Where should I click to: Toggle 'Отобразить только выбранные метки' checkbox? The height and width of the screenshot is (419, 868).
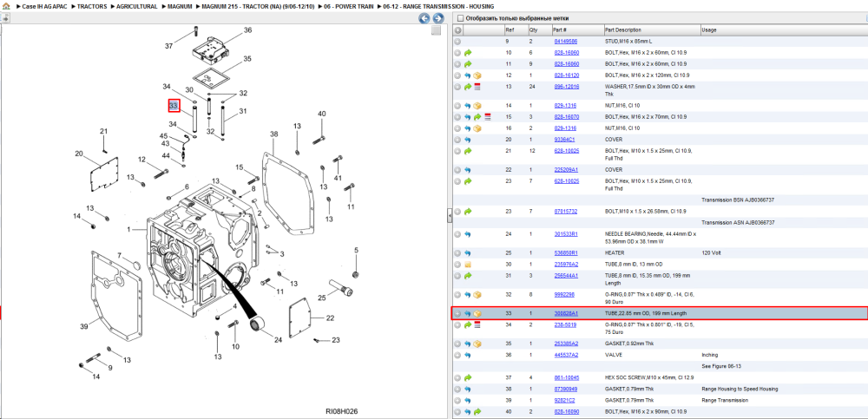point(459,18)
